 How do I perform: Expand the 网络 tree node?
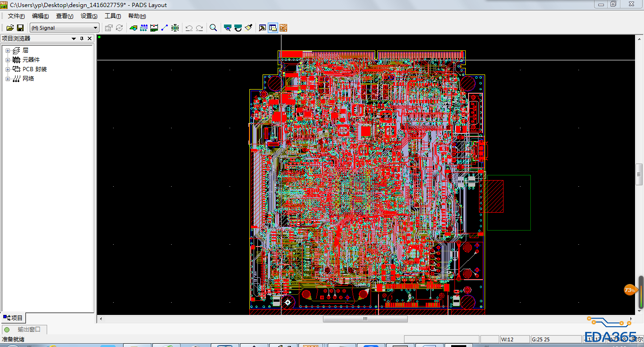8,79
